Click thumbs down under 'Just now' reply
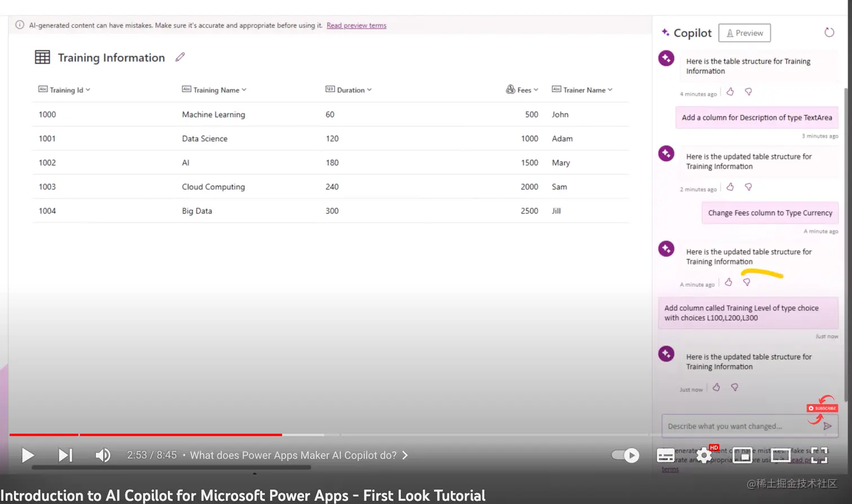The width and height of the screenshot is (852, 504). tap(734, 387)
